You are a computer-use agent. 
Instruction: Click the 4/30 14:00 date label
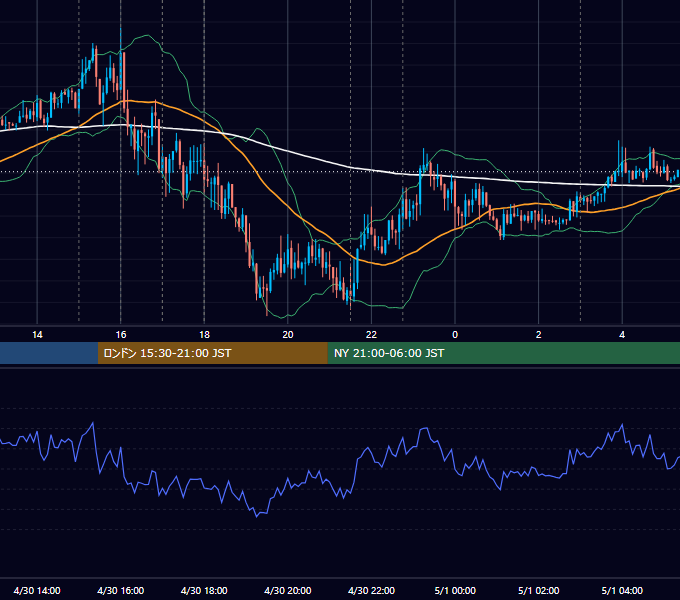pyautogui.click(x=37, y=590)
